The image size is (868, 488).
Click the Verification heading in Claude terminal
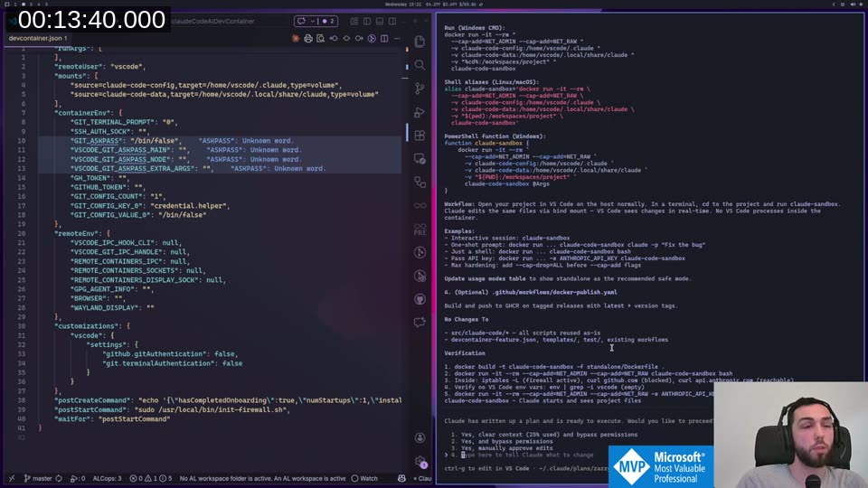[x=464, y=353]
